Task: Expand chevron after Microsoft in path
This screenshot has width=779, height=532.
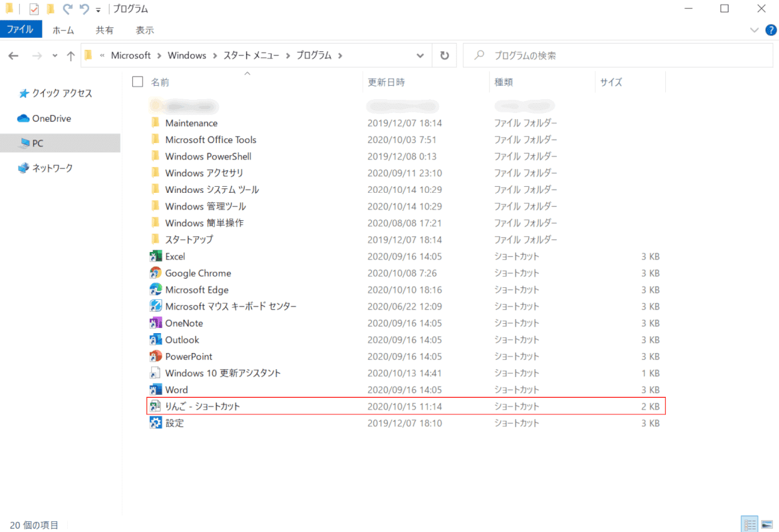Action: [x=159, y=56]
